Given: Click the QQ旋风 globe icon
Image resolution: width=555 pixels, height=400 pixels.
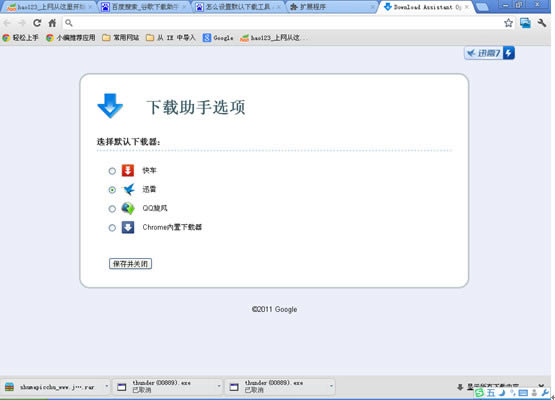Looking at the screenshot, I should click(x=128, y=208).
